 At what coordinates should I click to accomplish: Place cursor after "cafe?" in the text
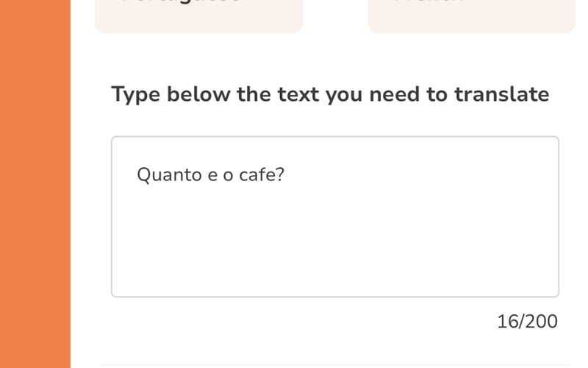[x=285, y=175]
